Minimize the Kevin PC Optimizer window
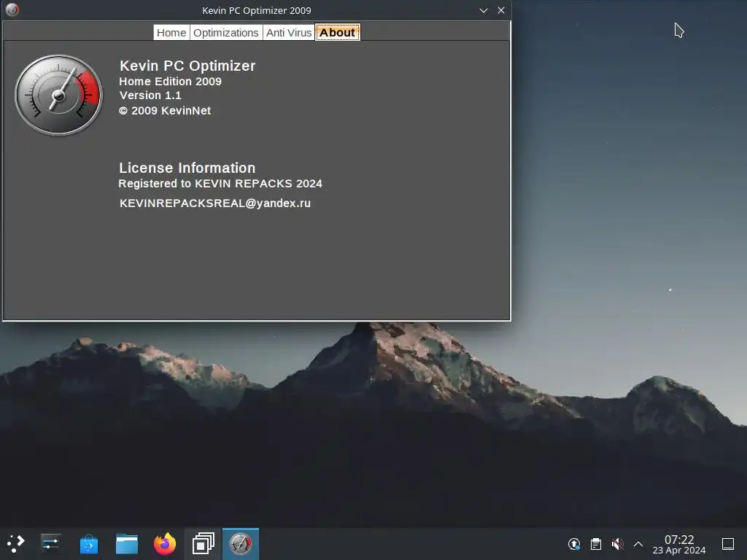Viewport: 747px width, 560px height. coord(484,10)
